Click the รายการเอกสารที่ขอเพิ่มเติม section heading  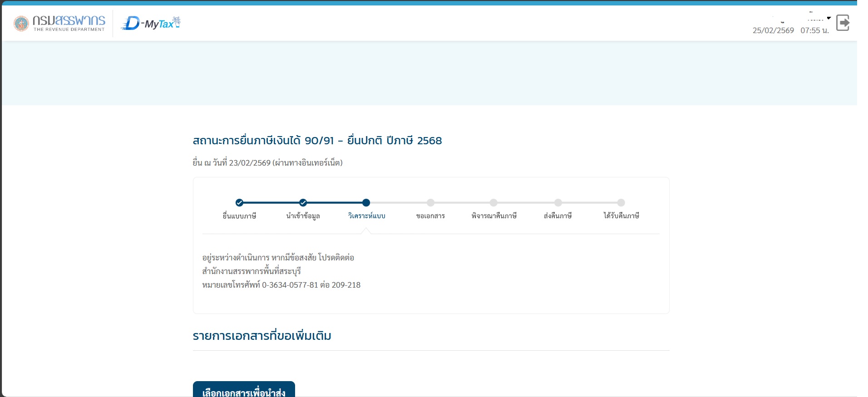(262, 336)
